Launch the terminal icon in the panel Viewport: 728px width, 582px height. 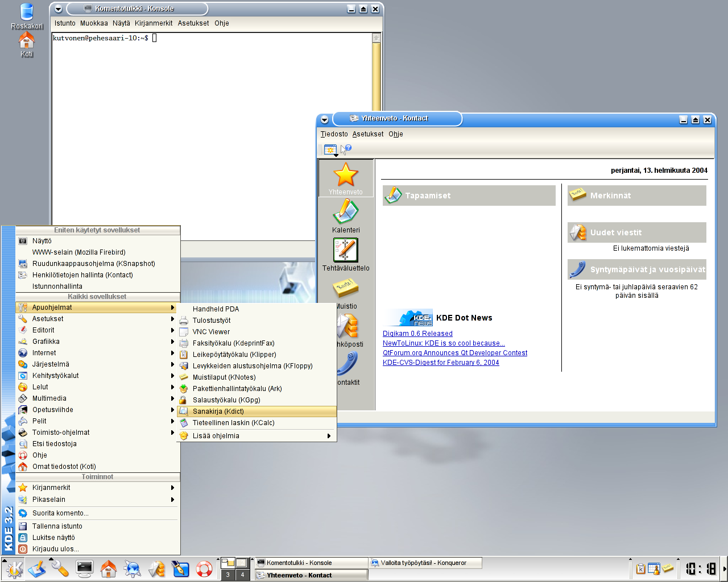click(85, 569)
